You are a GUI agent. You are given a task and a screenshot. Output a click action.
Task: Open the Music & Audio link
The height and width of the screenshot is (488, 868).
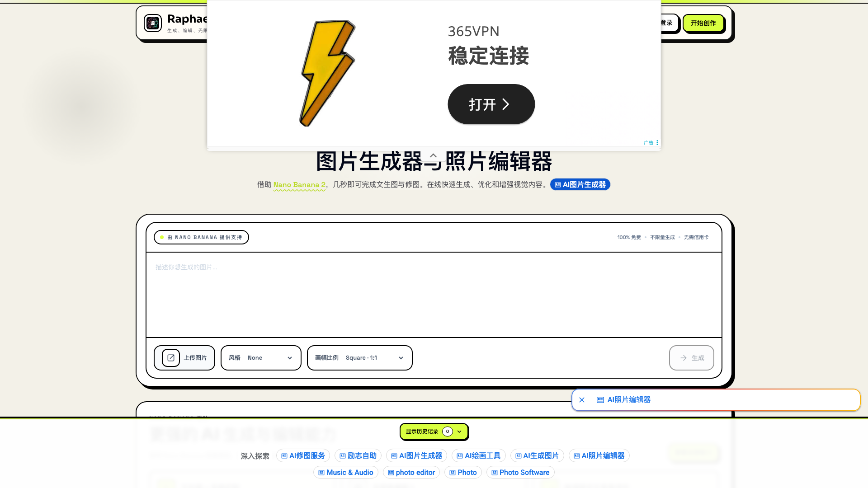tap(346, 473)
